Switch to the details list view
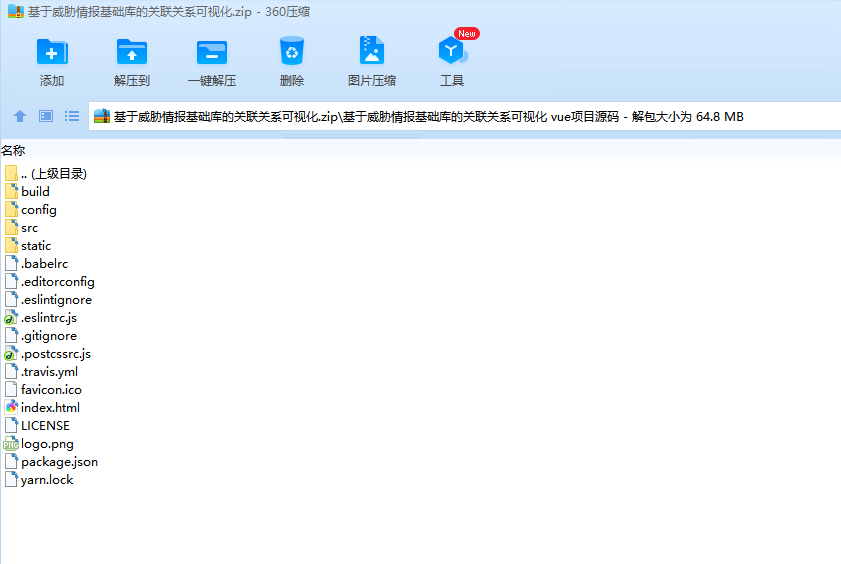The image size is (841, 564). coord(72,116)
